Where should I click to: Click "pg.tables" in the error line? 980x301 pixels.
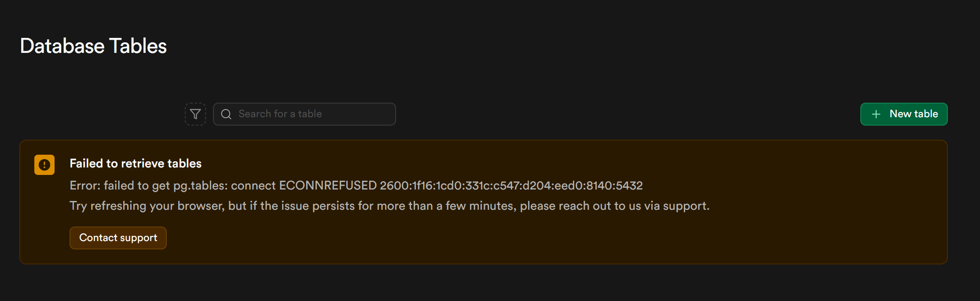pyautogui.click(x=200, y=186)
